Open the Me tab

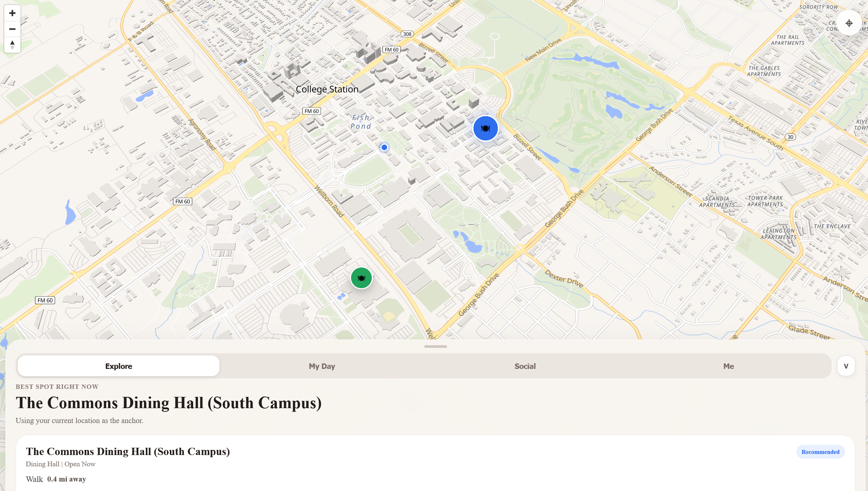(x=728, y=366)
